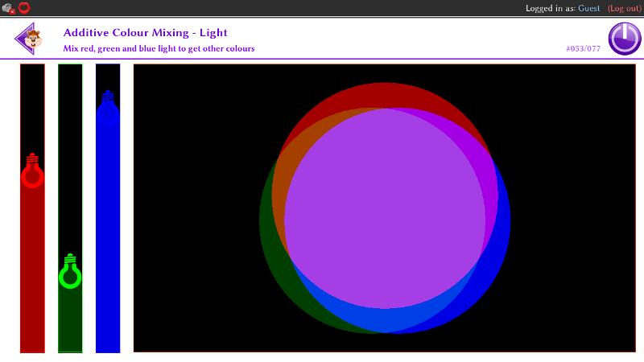Click the red ring icon in top bar
Image resolution: width=644 pixels, height=362 pixels.
point(24,8)
